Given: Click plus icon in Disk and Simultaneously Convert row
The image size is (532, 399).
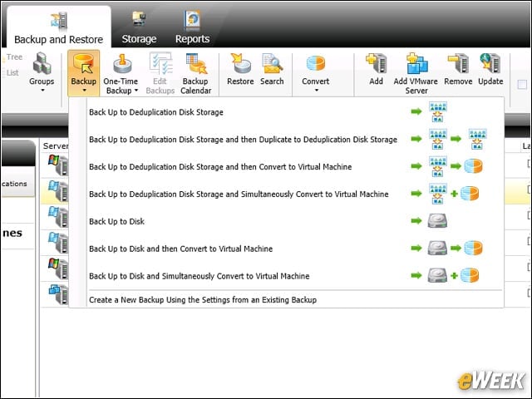Looking at the screenshot, I should click(454, 276).
